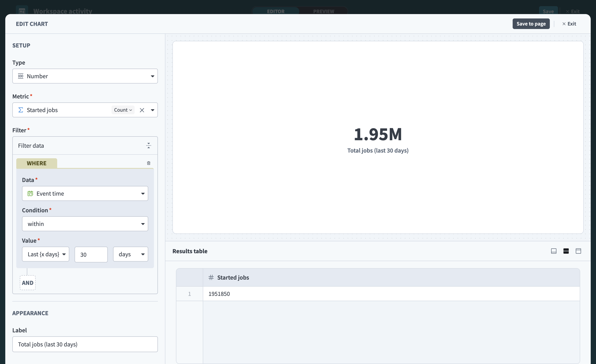
Task: Delete the WHERE filter with trash icon
Action: click(x=148, y=163)
